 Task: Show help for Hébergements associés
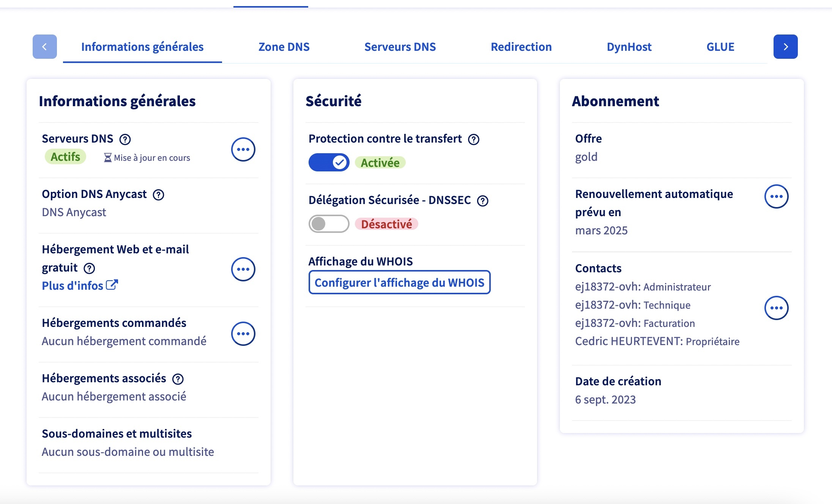click(x=178, y=379)
